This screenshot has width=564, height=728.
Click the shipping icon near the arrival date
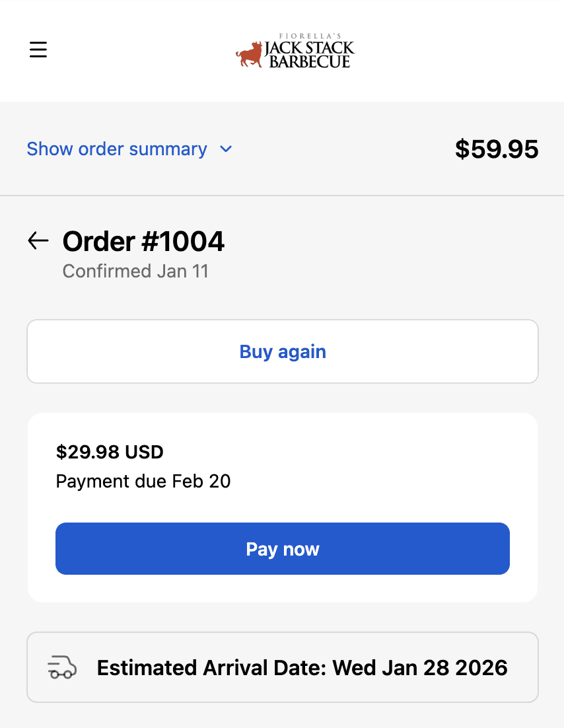click(61, 667)
